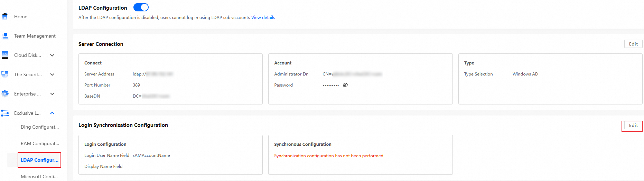Image resolution: width=644 pixels, height=181 pixels.
Task: Click the Team Management menu label
Action: 35,36
